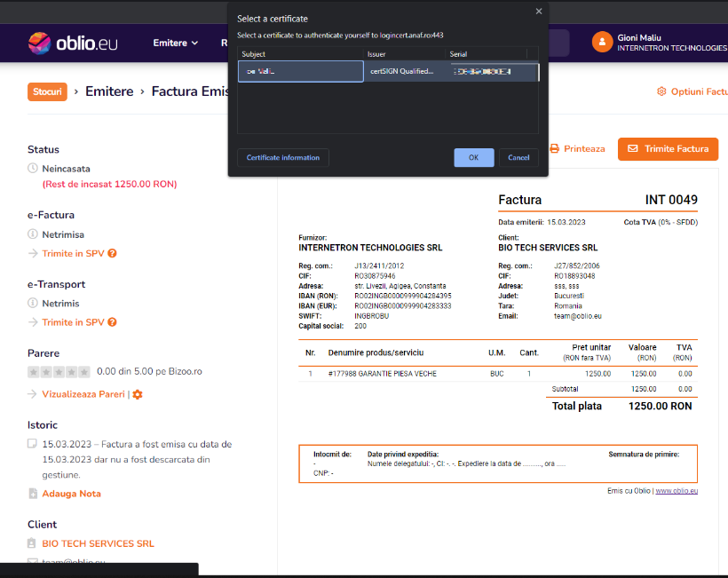Screen dimensions: 728x578
Task: Open Gioni Maliu account menu
Action: tap(672, 43)
